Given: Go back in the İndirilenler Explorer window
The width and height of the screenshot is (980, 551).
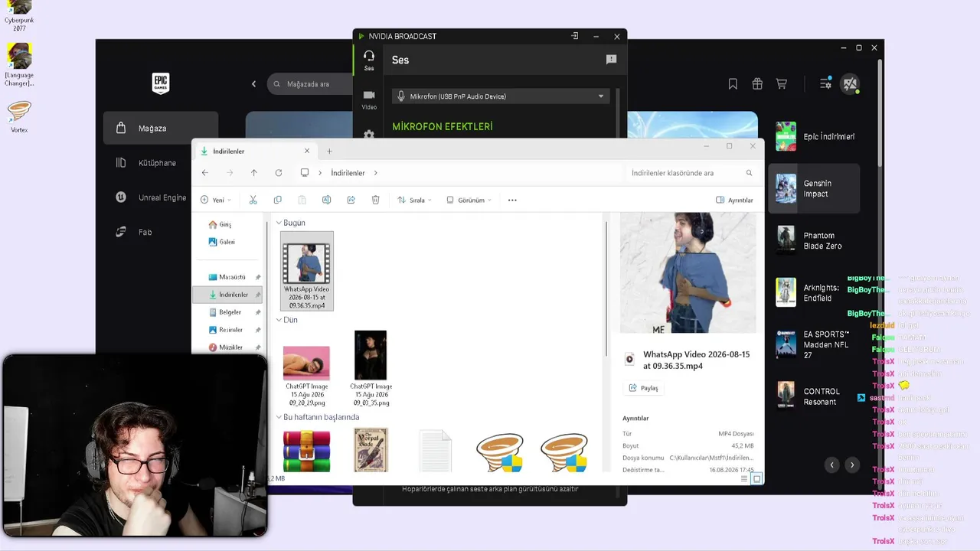Looking at the screenshot, I should pyautogui.click(x=205, y=173).
